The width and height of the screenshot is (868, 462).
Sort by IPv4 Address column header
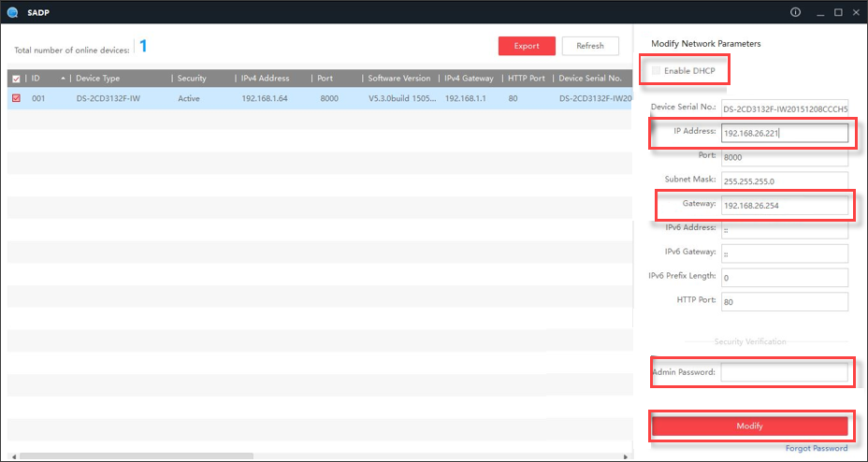[x=265, y=79]
